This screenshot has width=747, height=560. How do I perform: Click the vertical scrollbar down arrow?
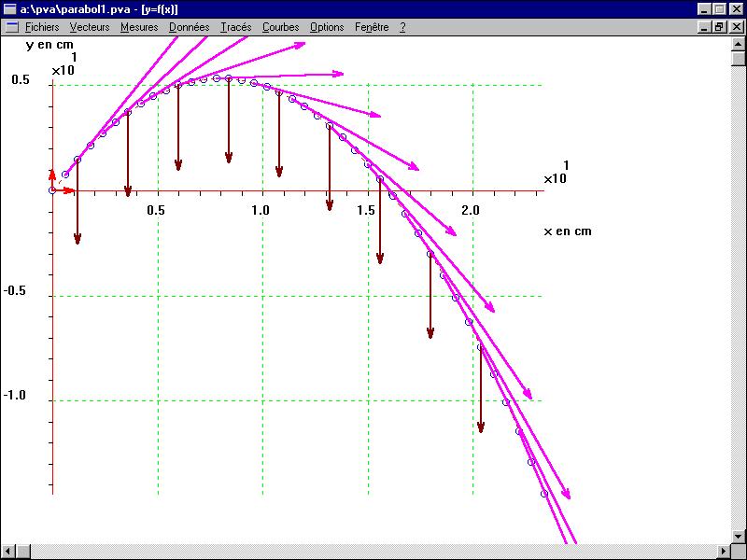click(x=738, y=536)
